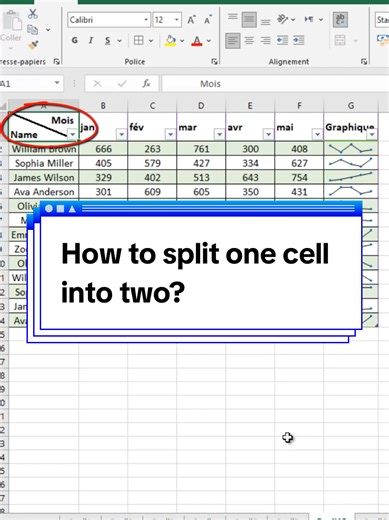Open Coller paste options arrow
This screenshot has width=389, height=520.
coord(10,48)
